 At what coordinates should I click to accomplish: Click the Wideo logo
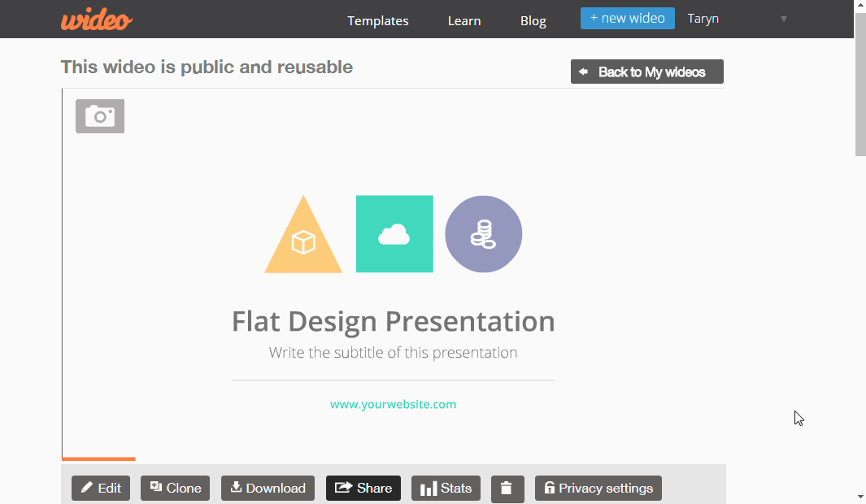point(96,20)
